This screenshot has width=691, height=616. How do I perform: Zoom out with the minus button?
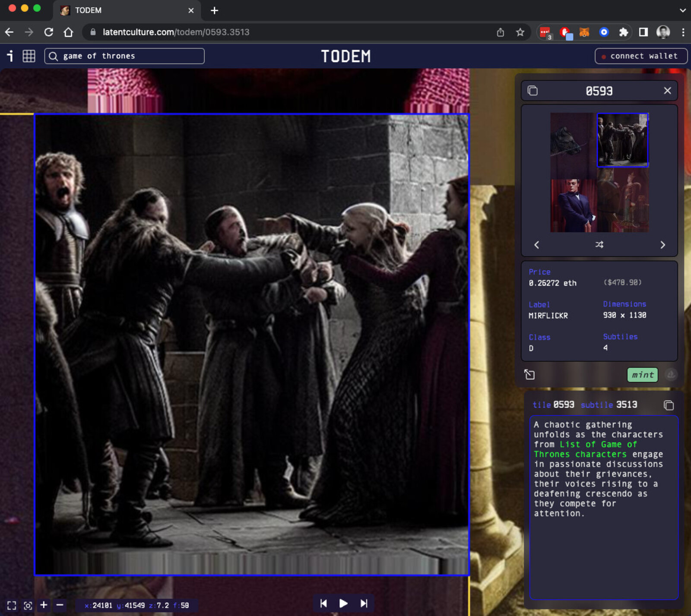[x=60, y=605]
